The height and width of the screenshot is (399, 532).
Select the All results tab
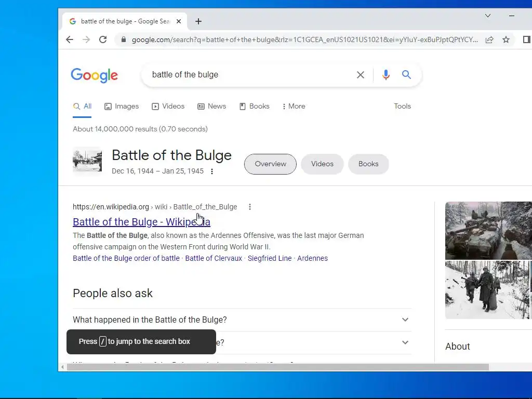82,106
